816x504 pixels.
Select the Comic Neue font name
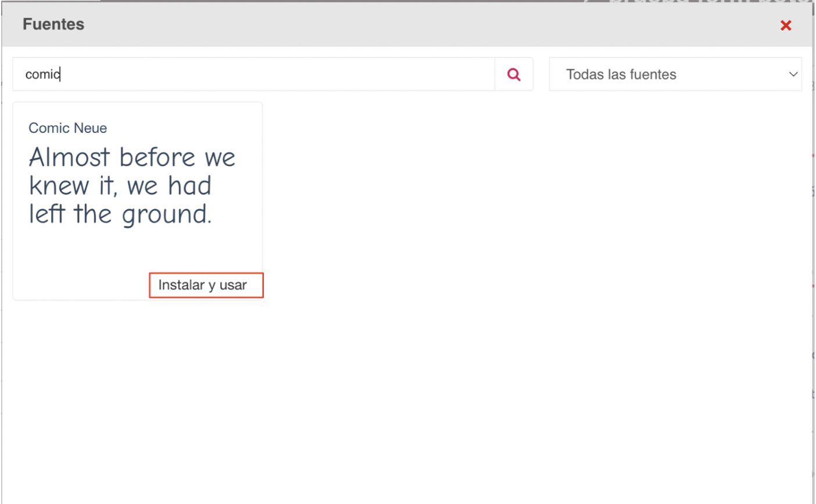click(67, 128)
